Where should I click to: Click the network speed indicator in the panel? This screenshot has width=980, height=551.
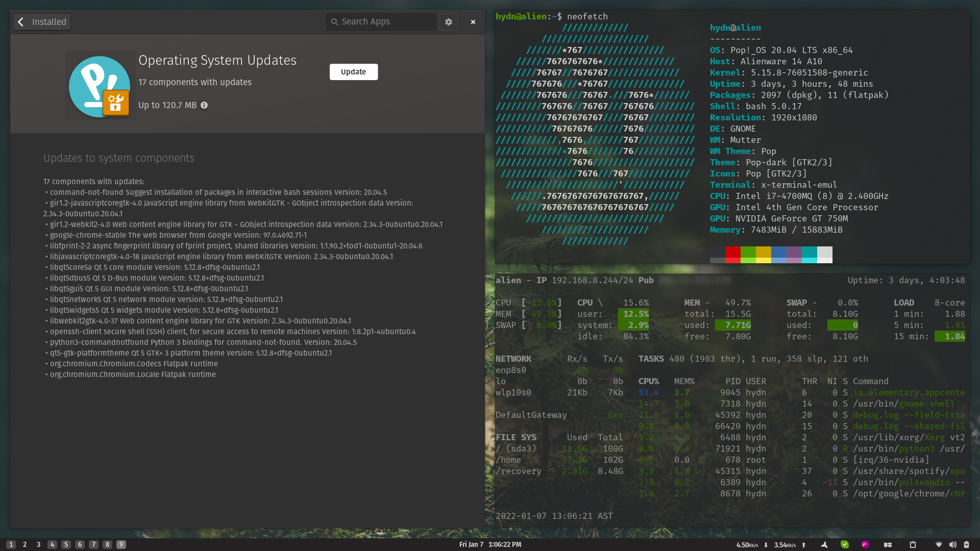[x=771, y=544]
